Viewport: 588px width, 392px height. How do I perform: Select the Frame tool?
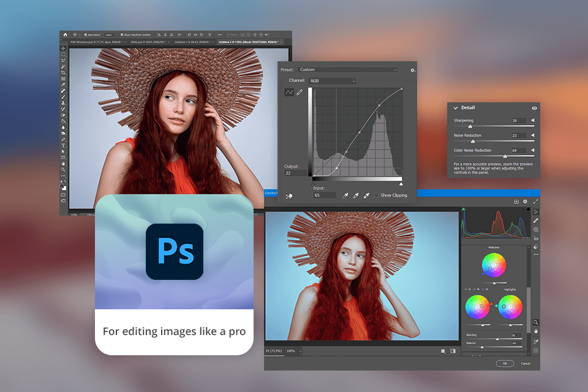[63, 79]
